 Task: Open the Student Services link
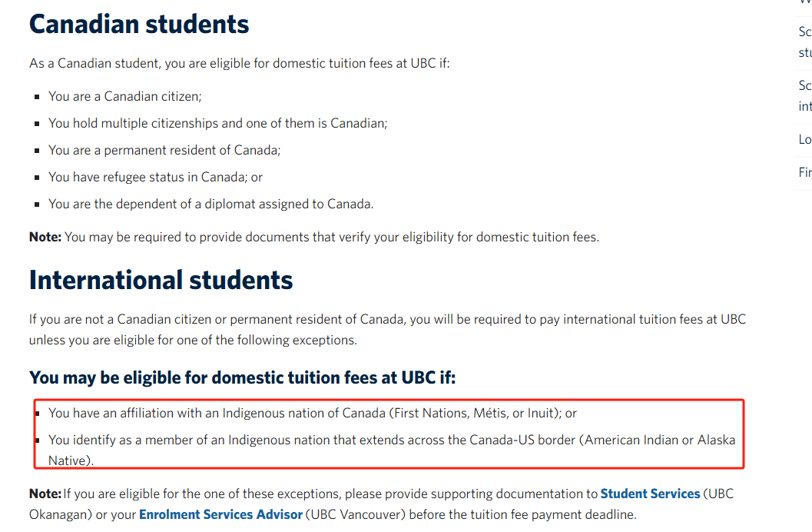tap(650, 494)
